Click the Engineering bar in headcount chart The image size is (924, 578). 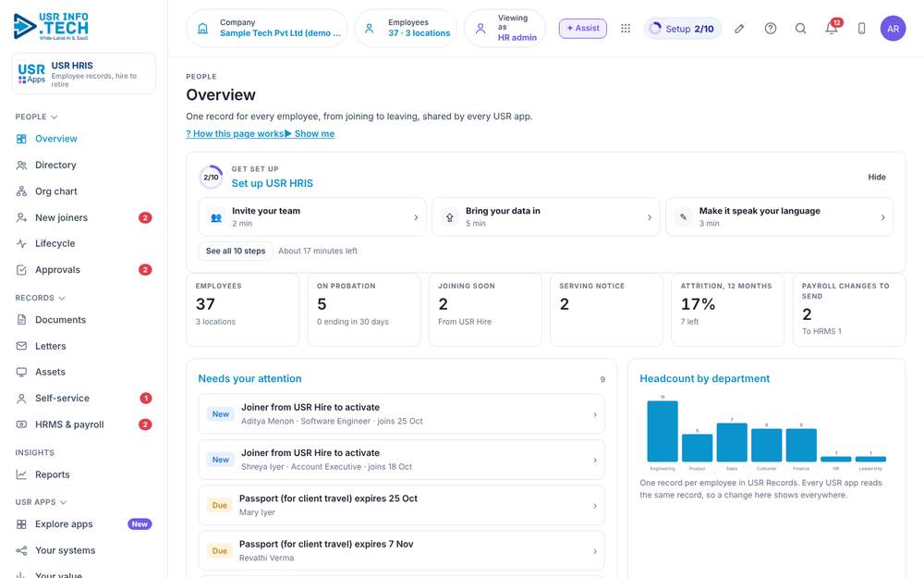(x=663, y=431)
